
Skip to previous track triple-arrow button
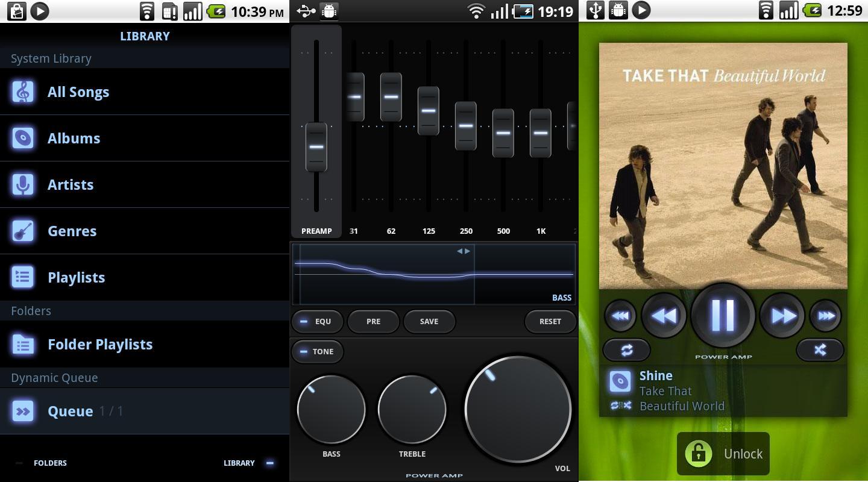620,316
